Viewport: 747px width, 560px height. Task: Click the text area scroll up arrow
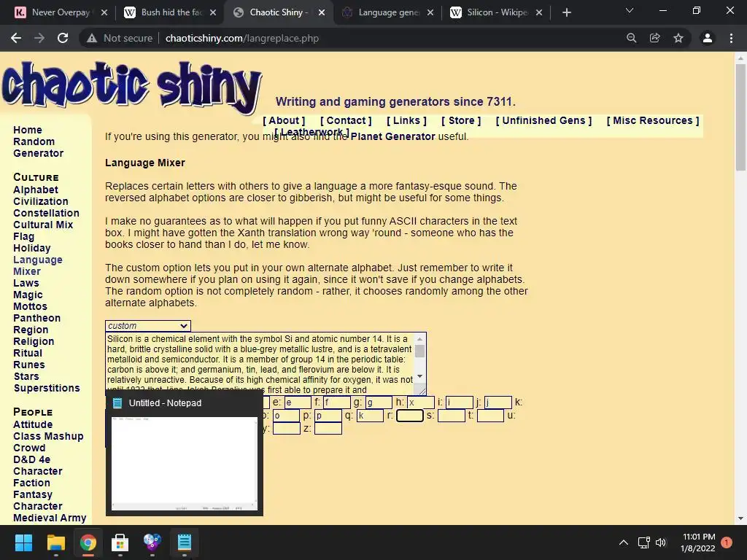pyautogui.click(x=419, y=339)
